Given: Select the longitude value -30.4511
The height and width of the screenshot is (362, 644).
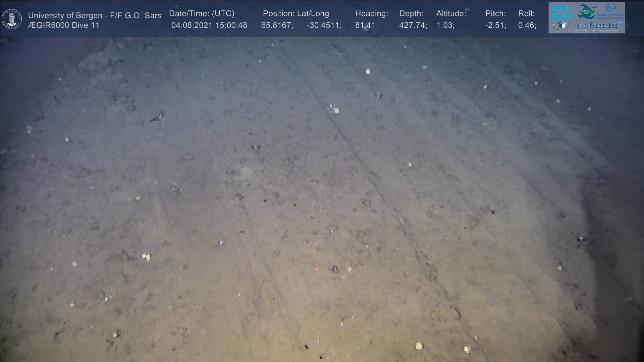Looking at the screenshot, I should 323,25.
